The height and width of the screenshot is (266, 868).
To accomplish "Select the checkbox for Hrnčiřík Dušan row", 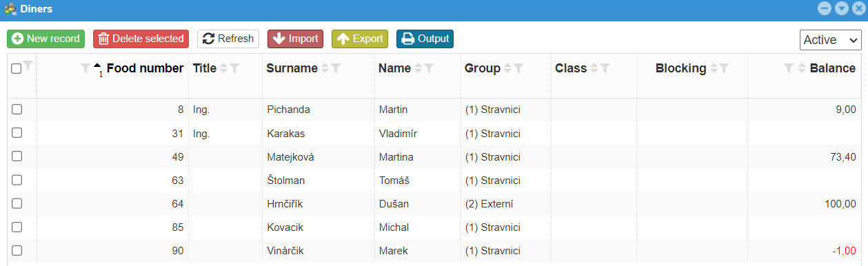I will (17, 203).
